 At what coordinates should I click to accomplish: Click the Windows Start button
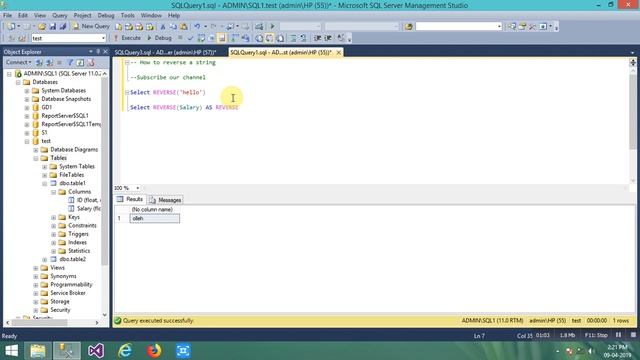(11, 351)
